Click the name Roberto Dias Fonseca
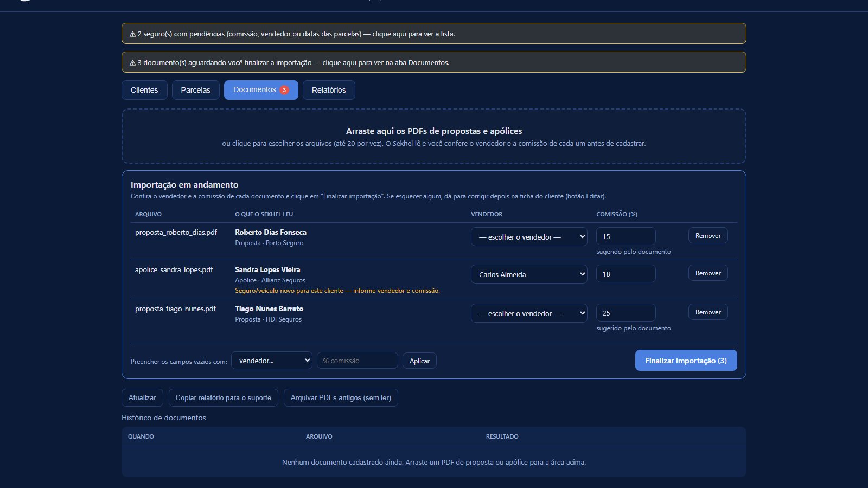This screenshot has width=868, height=488. [x=271, y=232]
